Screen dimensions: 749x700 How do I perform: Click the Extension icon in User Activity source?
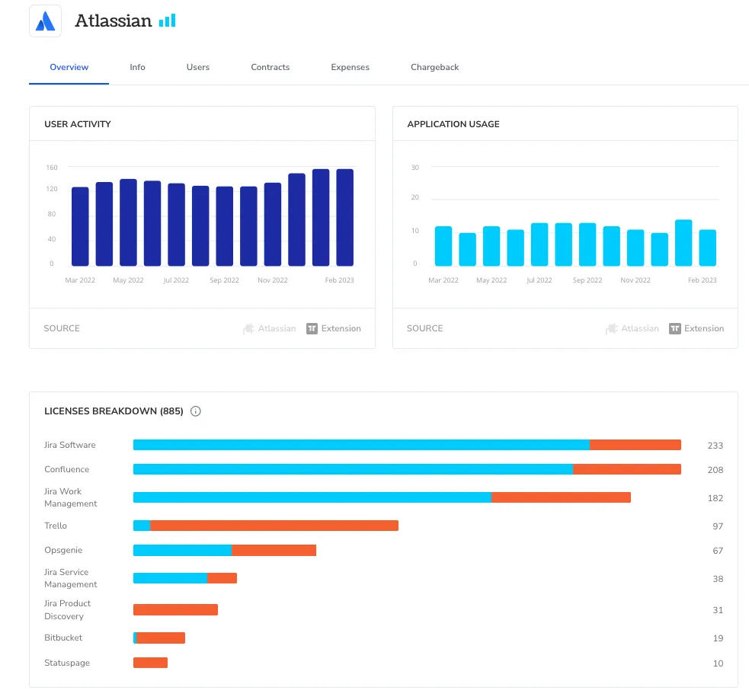coord(312,328)
